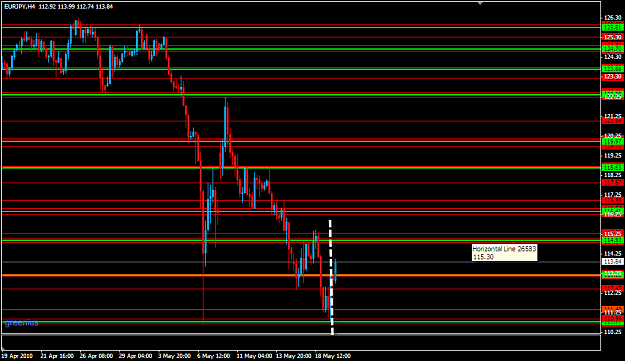Click the red 117.67 price label
The image size is (625, 361).
click(x=613, y=182)
